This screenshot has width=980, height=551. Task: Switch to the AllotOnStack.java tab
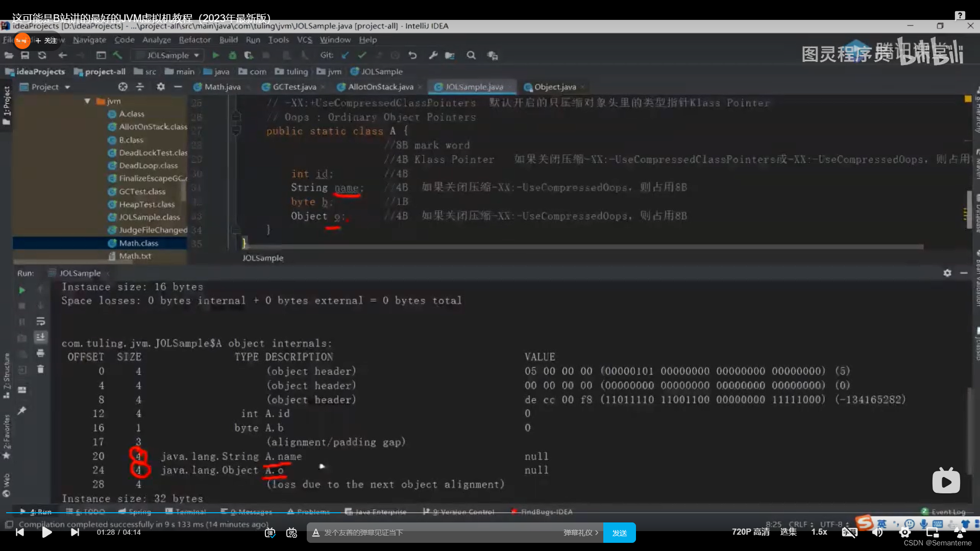click(380, 87)
